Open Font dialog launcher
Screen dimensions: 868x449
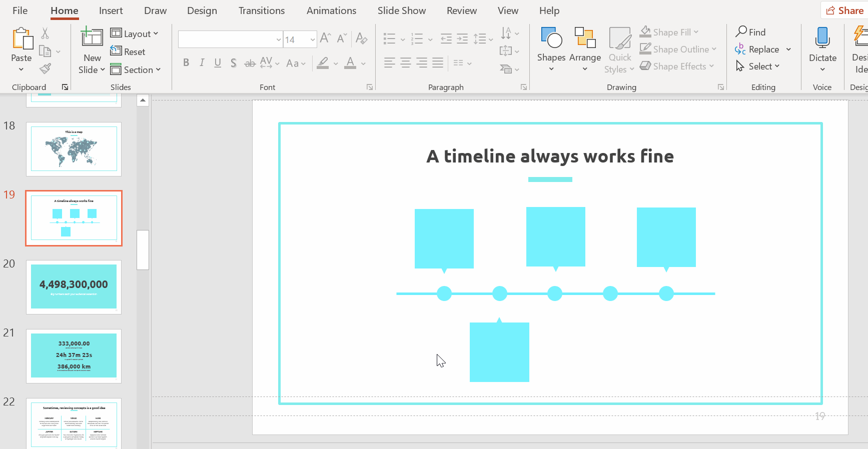coord(370,87)
